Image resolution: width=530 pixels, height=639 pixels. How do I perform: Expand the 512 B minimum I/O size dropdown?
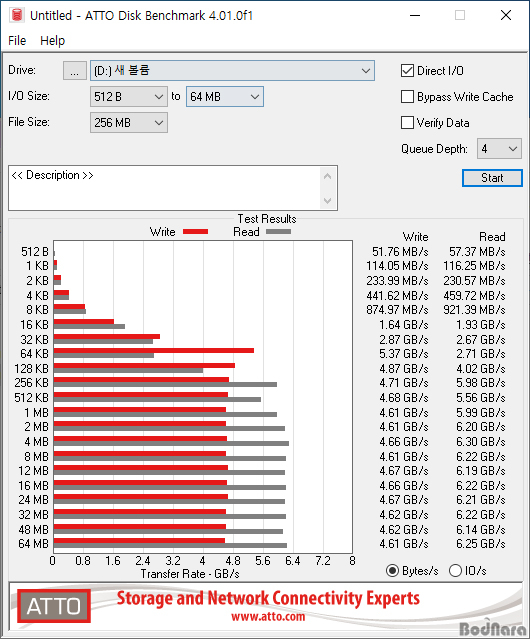[129, 97]
